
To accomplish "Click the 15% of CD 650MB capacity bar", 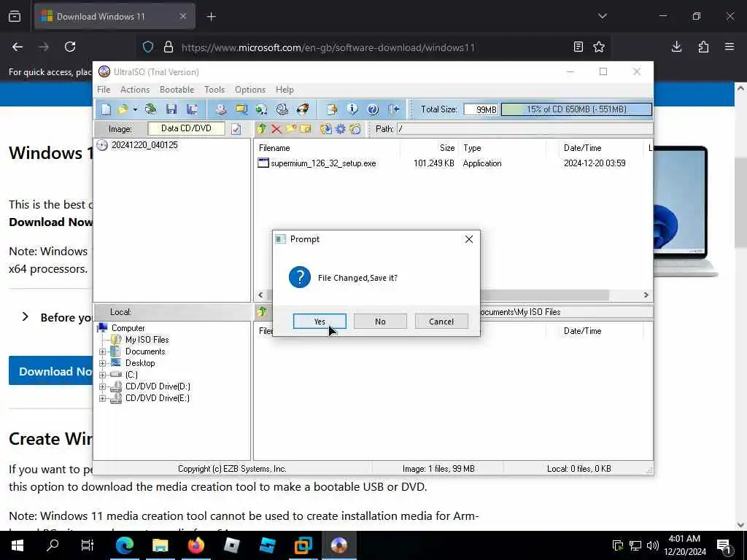I will coord(576,109).
